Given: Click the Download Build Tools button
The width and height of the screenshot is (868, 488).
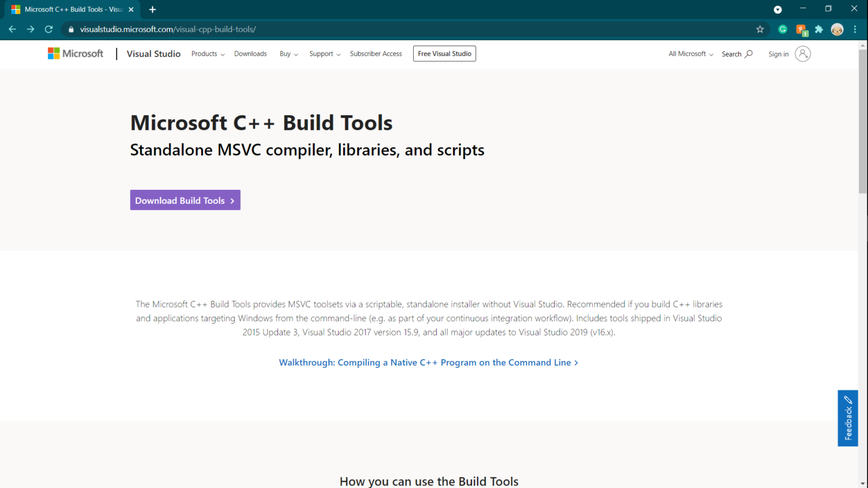Looking at the screenshot, I should pos(185,200).
